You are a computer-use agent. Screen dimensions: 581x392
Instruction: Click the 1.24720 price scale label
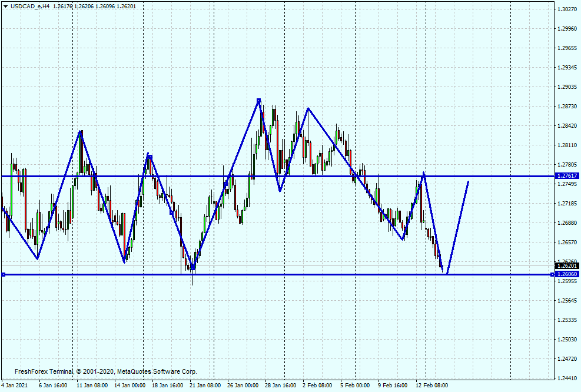click(x=567, y=358)
